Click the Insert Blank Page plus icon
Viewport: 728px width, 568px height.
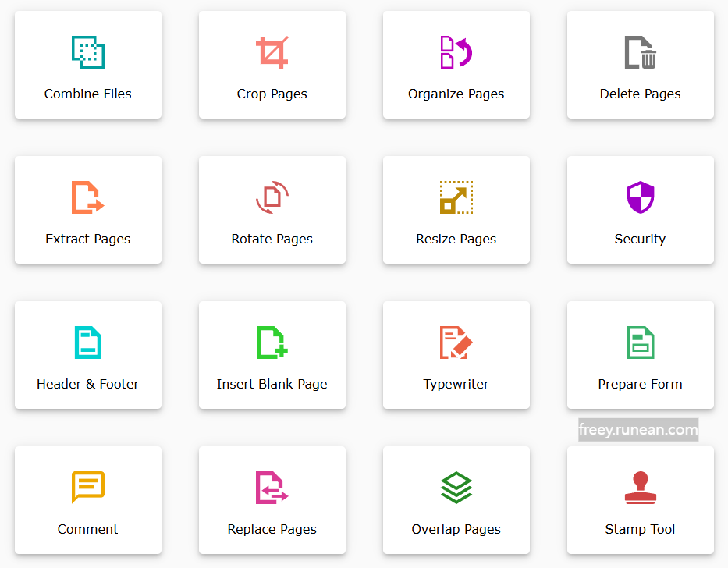coord(272,342)
